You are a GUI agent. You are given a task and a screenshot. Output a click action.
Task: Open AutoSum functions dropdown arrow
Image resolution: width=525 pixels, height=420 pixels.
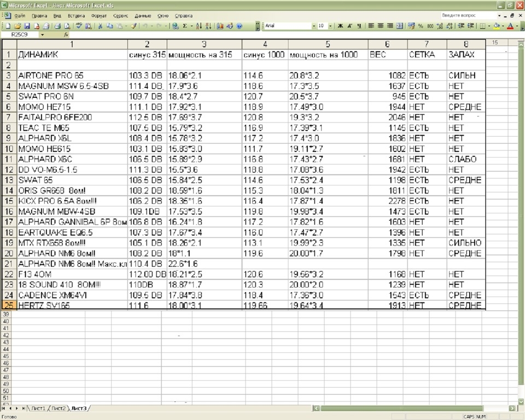tap(191, 26)
